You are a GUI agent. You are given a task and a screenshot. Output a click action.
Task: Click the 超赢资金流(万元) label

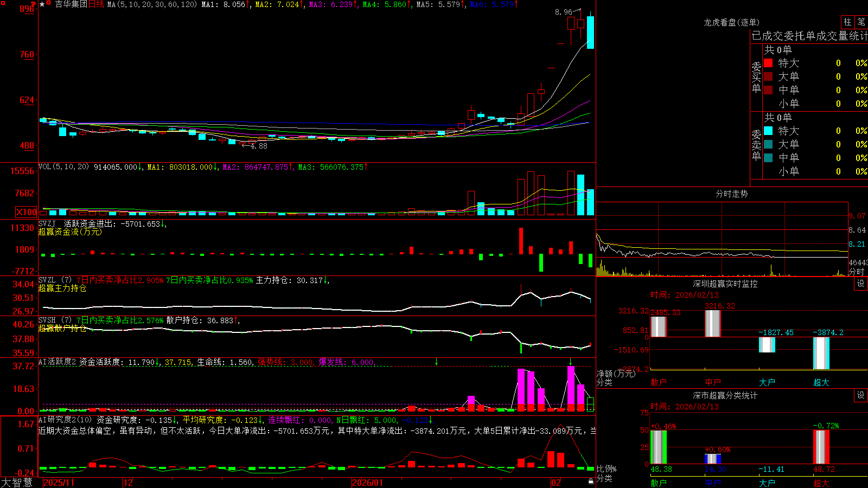pyautogui.click(x=70, y=232)
